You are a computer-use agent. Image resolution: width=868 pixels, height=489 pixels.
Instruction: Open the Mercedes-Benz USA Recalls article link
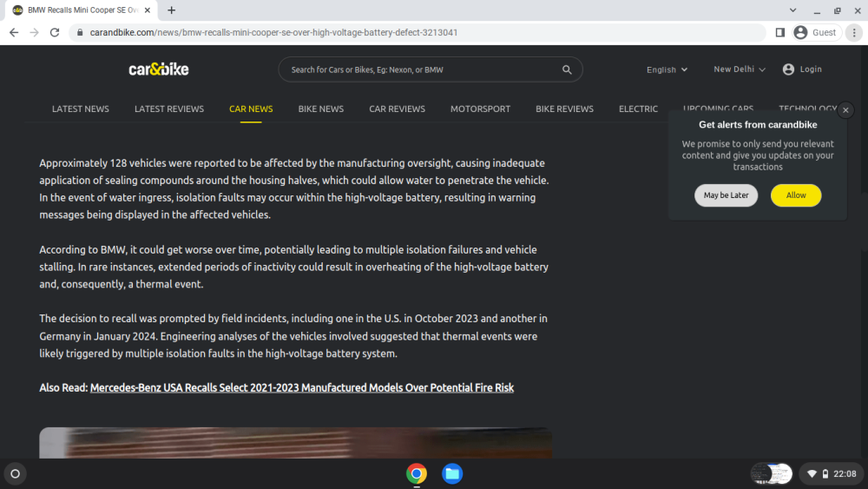point(302,387)
